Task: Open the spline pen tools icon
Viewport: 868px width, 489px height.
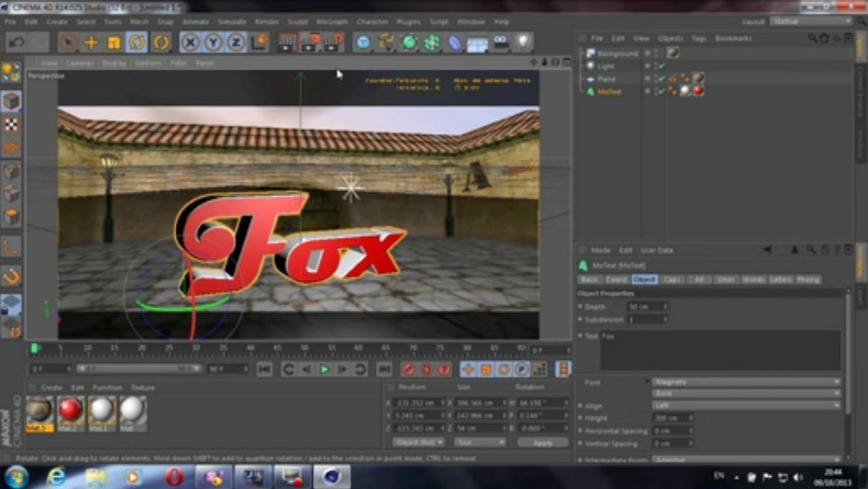Action: pos(386,43)
